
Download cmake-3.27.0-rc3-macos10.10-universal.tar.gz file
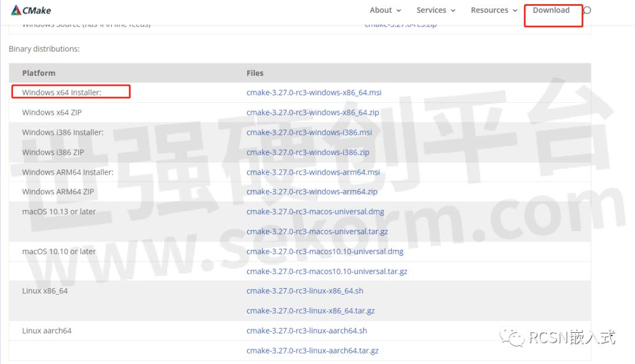pyautogui.click(x=327, y=271)
